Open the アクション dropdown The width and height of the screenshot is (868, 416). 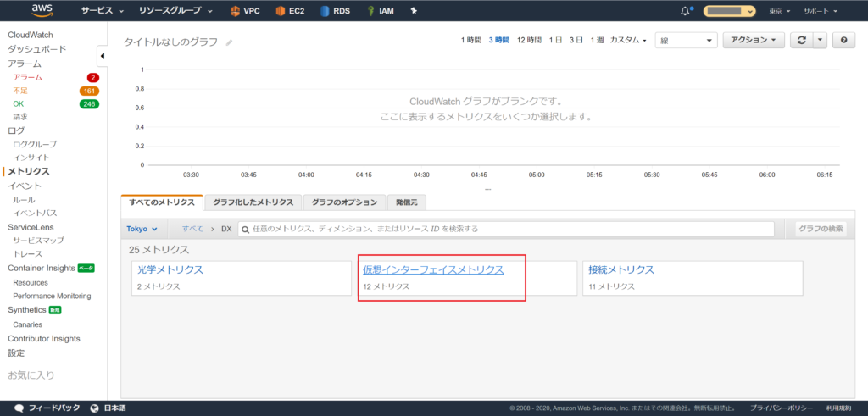point(753,40)
